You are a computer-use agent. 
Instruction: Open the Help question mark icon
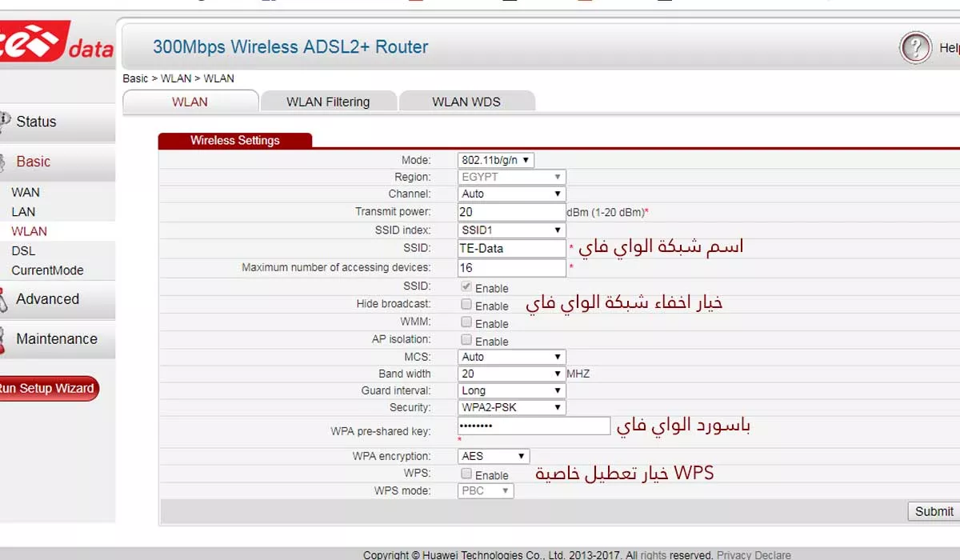coord(915,48)
